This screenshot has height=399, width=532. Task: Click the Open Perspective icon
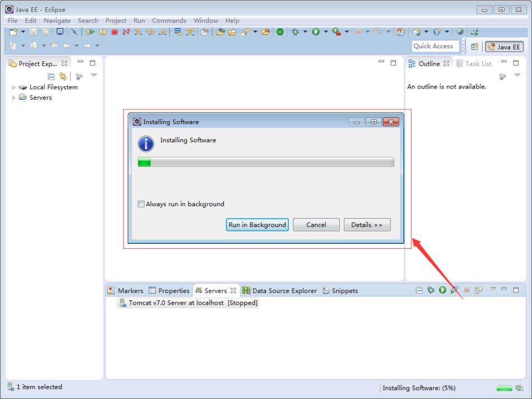pos(475,47)
